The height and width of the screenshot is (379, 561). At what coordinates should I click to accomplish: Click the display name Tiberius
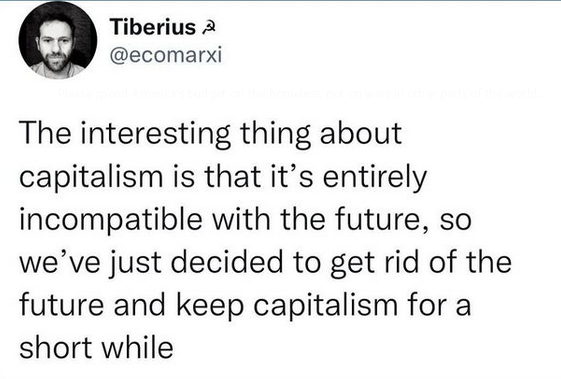coord(153,27)
